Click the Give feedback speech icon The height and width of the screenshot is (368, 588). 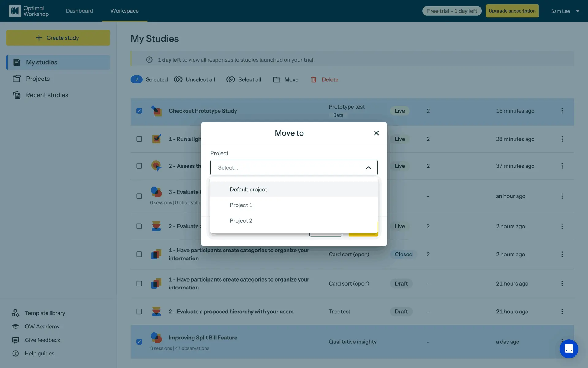tap(15, 340)
